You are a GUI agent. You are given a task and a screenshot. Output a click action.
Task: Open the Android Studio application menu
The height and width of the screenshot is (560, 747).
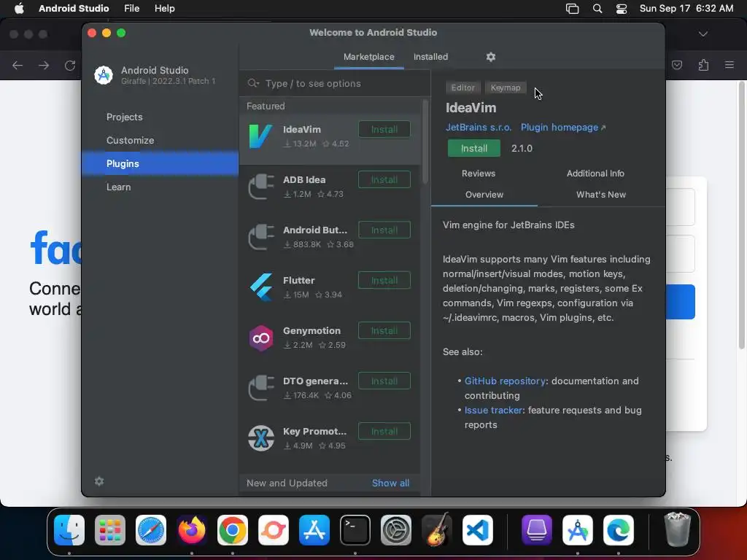tap(74, 9)
